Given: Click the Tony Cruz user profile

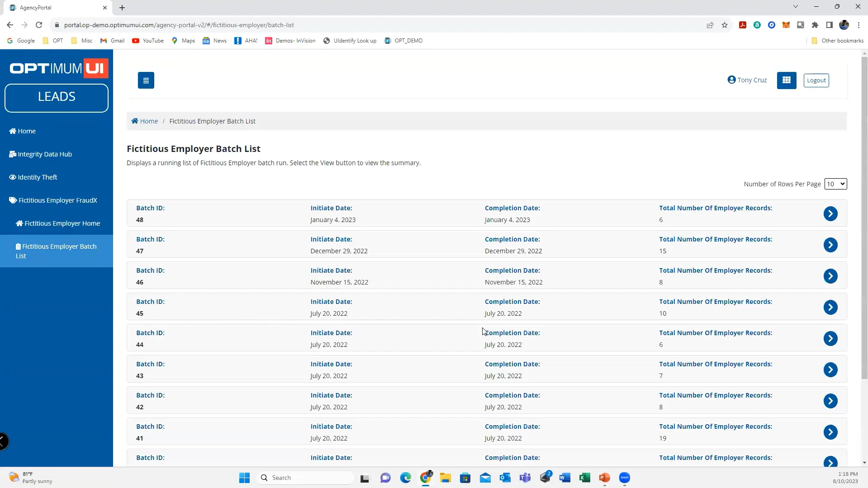Looking at the screenshot, I should (x=747, y=80).
